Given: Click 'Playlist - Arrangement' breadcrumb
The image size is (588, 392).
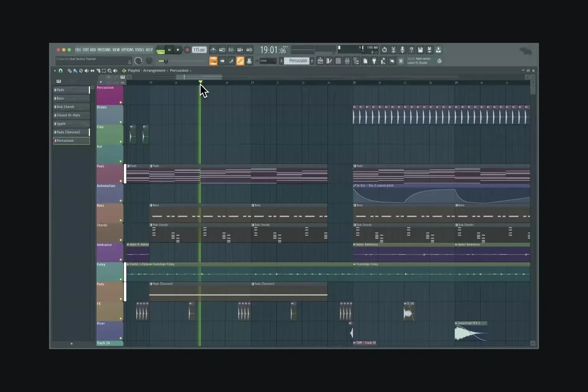Looking at the screenshot, I should pyautogui.click(x=147, y=70).
